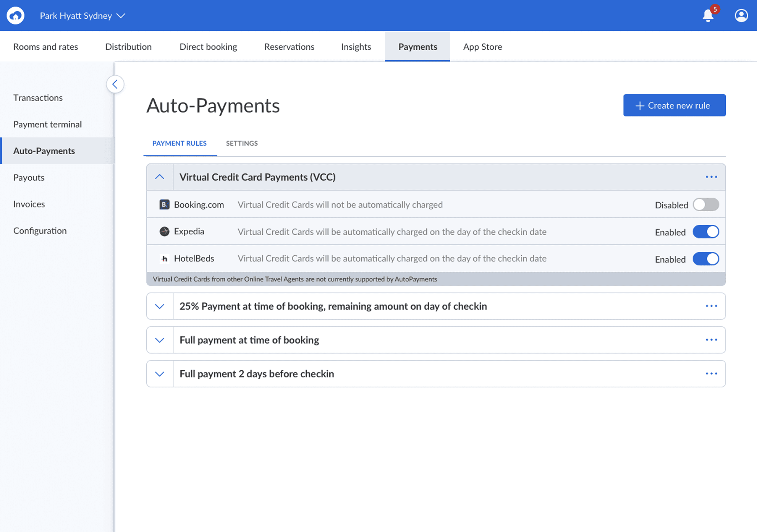This screenshot has width=757, height=532.
Task: Open Payouts in the sidebar
Action: pos(29,178)
